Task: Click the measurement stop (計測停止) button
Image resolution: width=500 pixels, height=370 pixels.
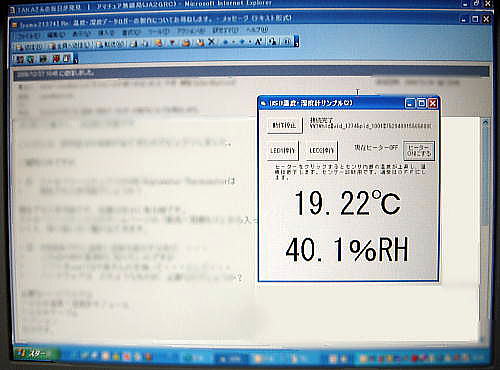Action: (x=284, y=125)
